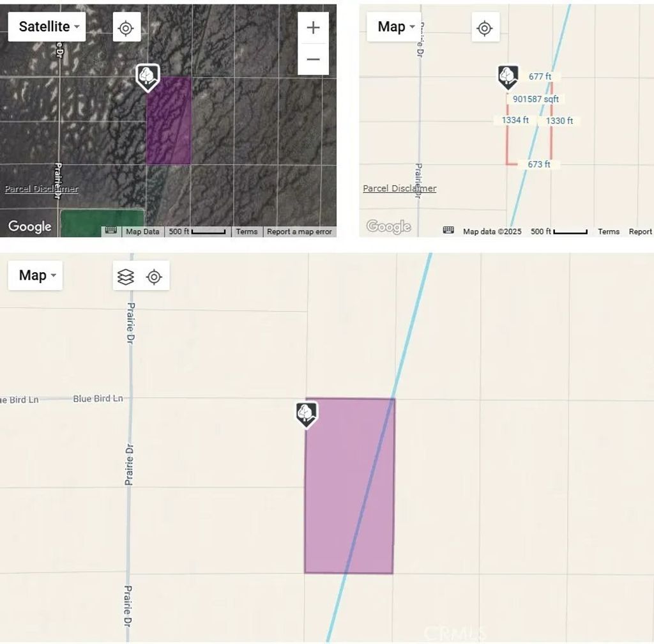
Task: Click the property marker pin on satellite view
Action: pos(148,78)
